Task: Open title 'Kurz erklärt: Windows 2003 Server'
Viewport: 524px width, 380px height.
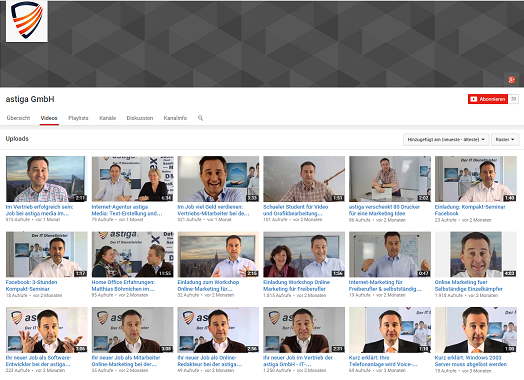Action: pos(471,361)
